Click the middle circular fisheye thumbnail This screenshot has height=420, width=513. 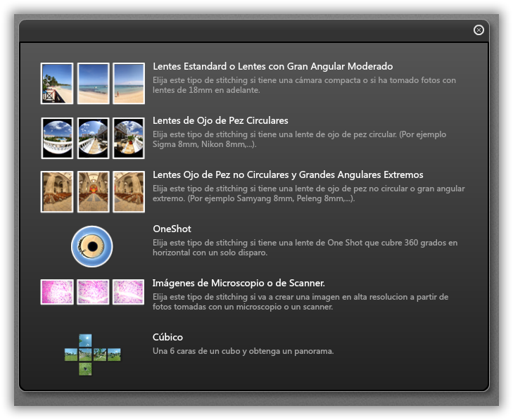(x=94, y=138)
